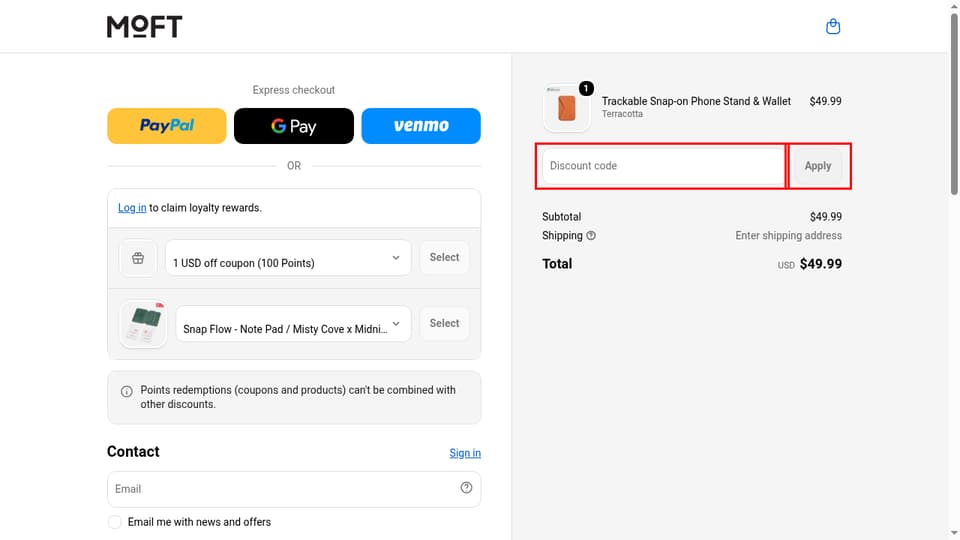Click the product title Trackable Snap-on Phone Stand & Wallet
The width and height of the screenshot is (960, 540).
pyautogui.click(x=696, y=101)
